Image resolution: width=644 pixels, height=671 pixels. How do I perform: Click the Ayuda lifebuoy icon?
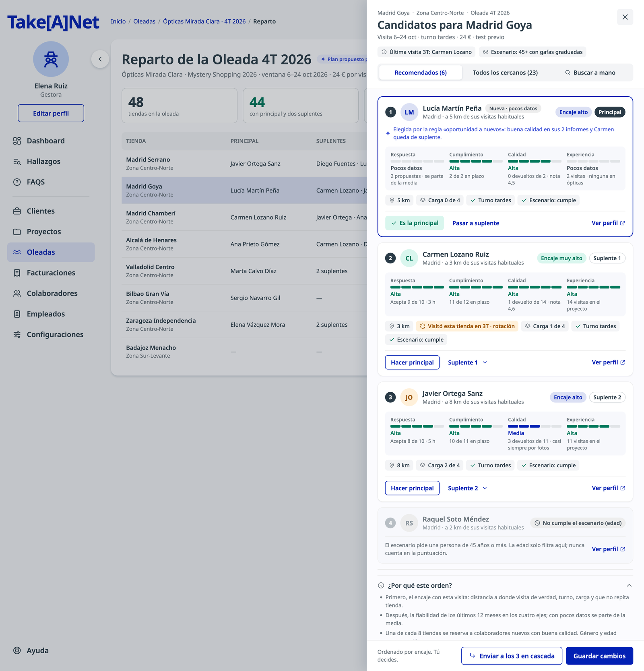(17, 650)
